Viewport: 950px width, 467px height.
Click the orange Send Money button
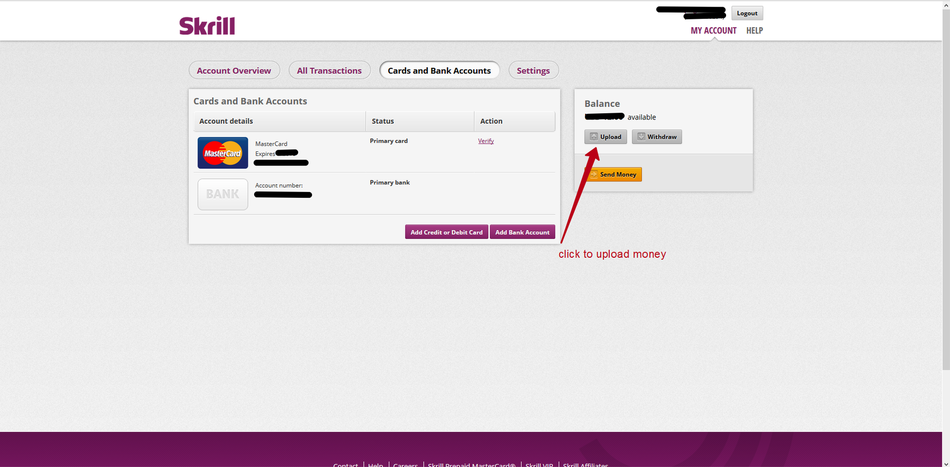coord(613,174)
